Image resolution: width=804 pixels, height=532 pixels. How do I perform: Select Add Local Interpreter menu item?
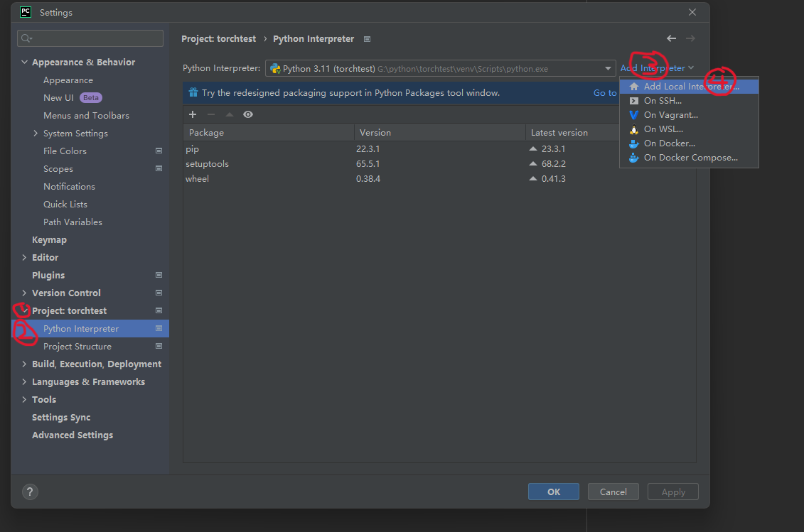(x=689, y=87)
